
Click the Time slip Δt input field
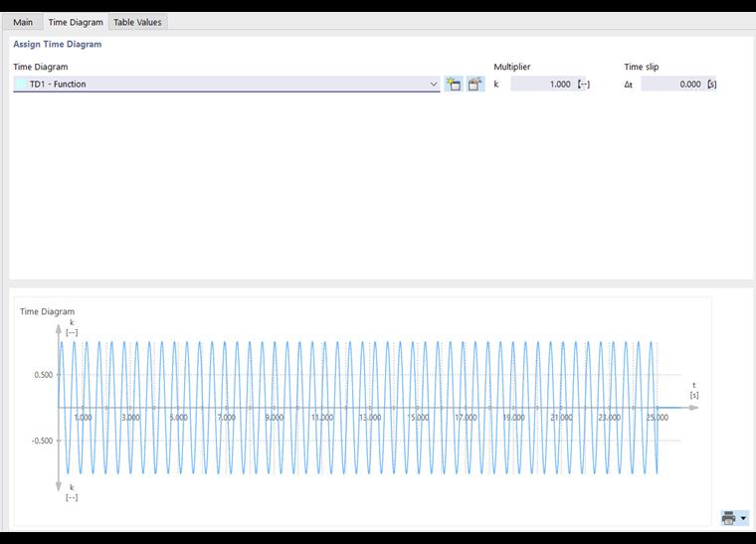(x=672, y=84)
